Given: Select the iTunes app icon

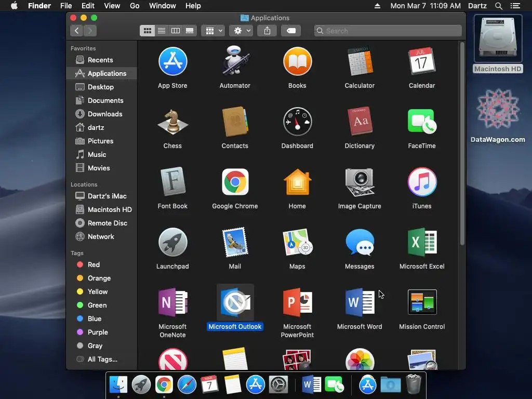Looking at the screenshot, I should click(422, 182).
